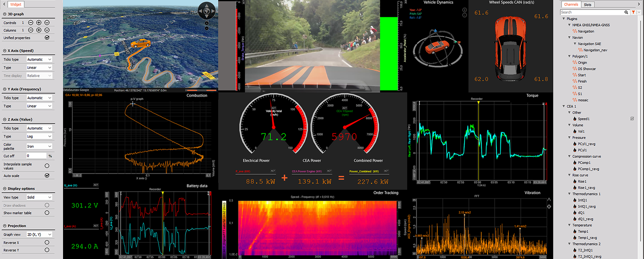Click the up-arrow icon on Vibration graph

pos(549,200)
